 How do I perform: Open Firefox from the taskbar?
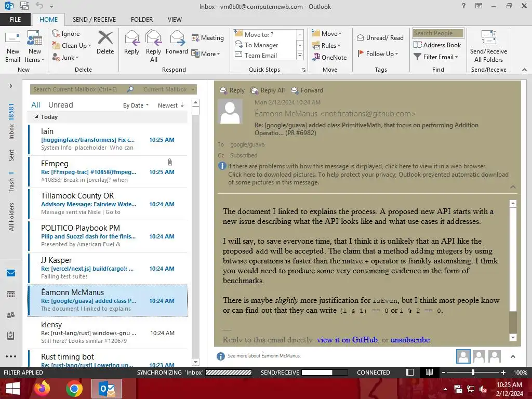pos(42,389)
